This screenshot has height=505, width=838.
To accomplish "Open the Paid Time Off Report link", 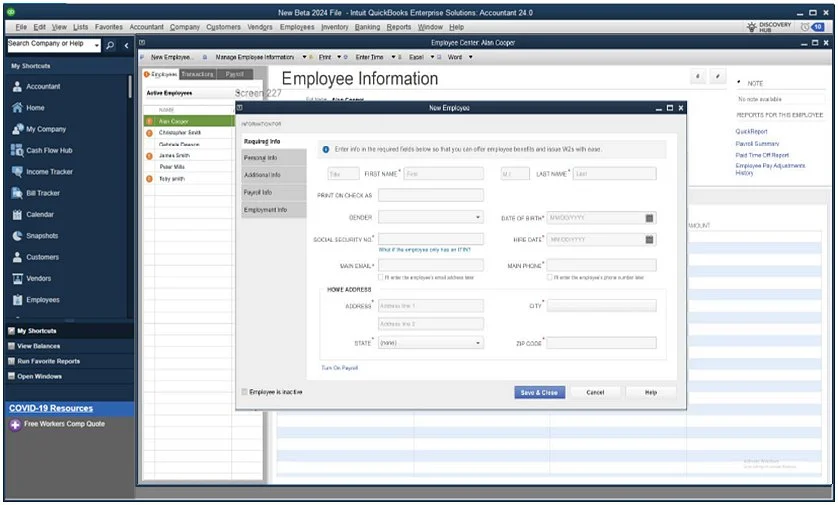I will tap(762, 155).
